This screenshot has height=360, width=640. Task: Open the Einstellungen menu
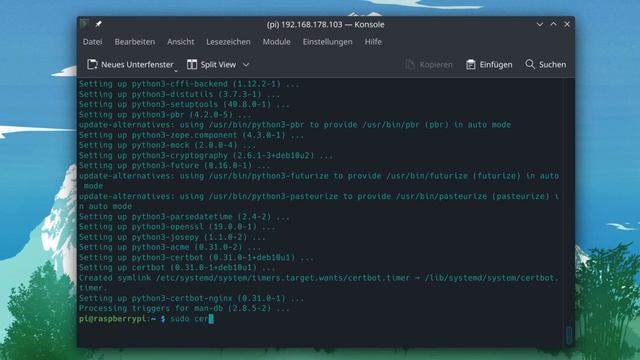[327, 42]
